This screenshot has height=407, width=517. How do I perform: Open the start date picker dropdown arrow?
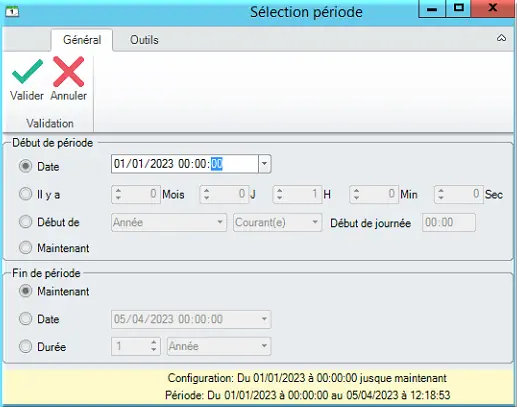[264, 164]
